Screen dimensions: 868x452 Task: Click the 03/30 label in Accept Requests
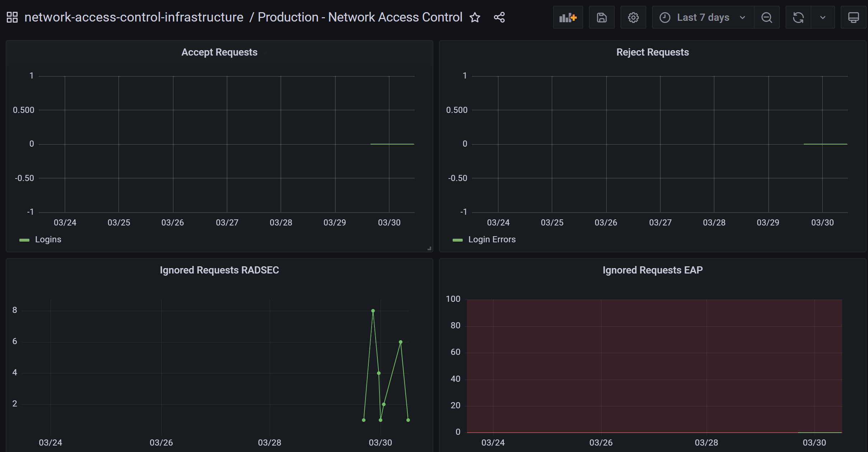pyautogui.click(x=389, y=223)
